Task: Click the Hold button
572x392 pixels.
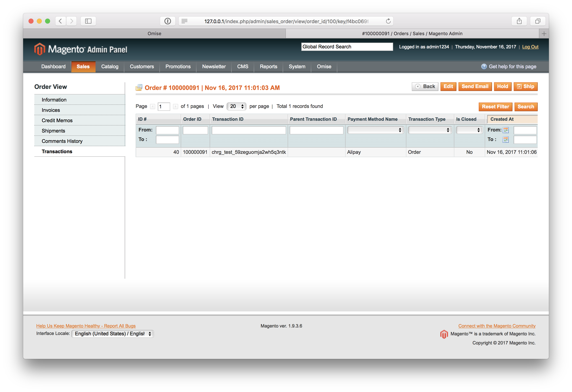Action: point(503,86)
